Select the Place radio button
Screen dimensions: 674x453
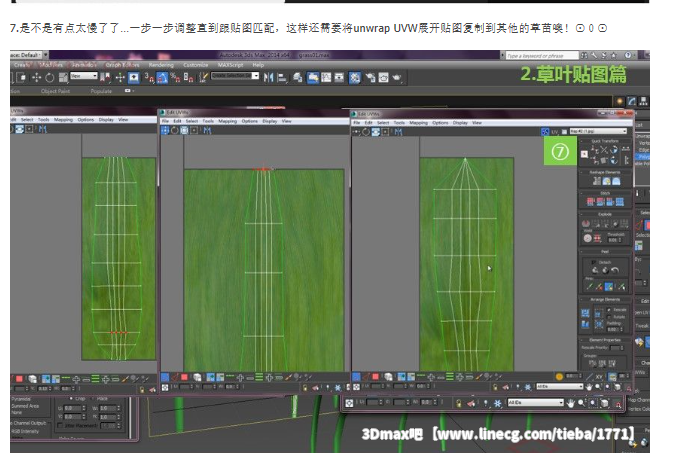coord(93,398)
